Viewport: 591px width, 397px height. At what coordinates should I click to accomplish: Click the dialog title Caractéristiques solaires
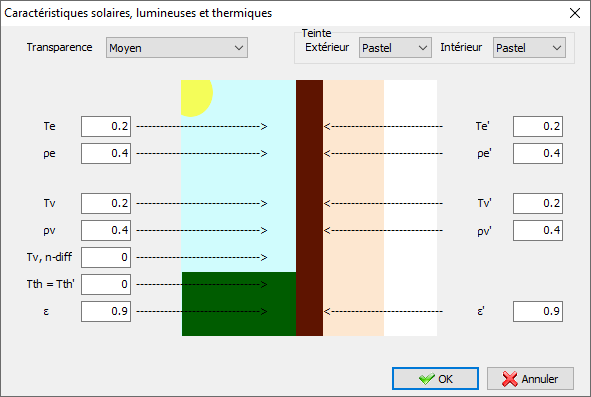[x=138, y=13]
